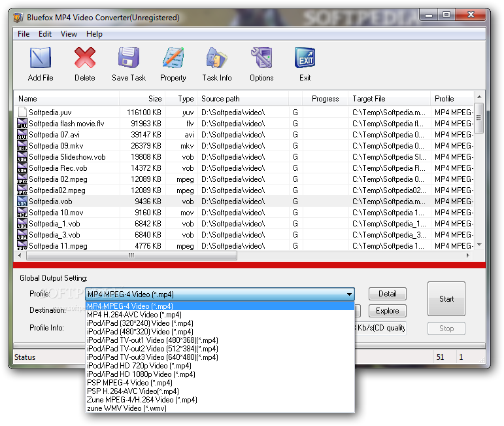Click the Save Task floppy icon

(x=129, y=58)
